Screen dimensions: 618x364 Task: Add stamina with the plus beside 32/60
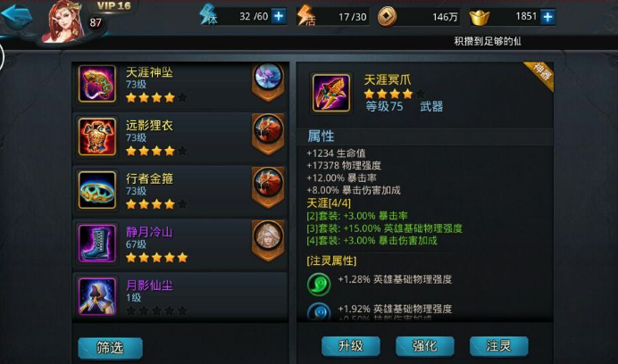(x=279, y=17)
